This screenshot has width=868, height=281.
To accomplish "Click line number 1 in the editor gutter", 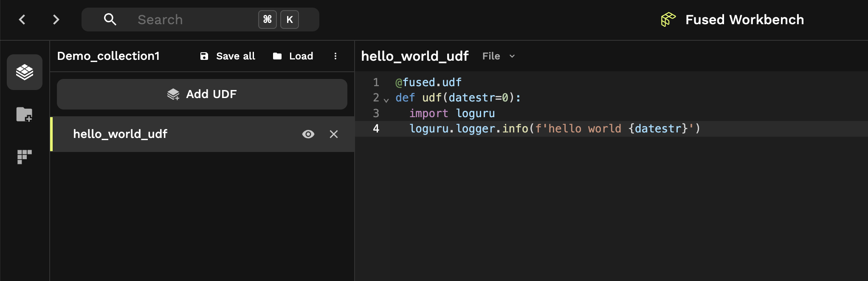I will point(376,82).
